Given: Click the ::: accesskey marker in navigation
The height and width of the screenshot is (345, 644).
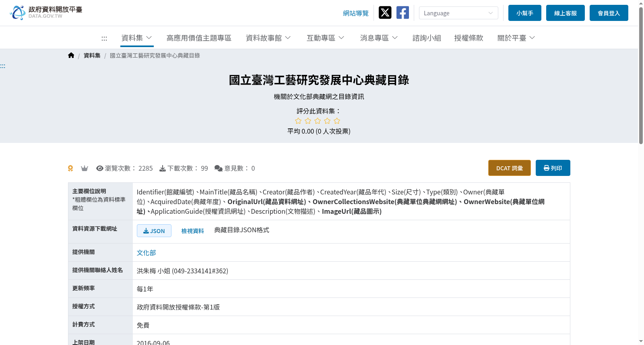Looking at the screenshot, I should click(104, 38).
